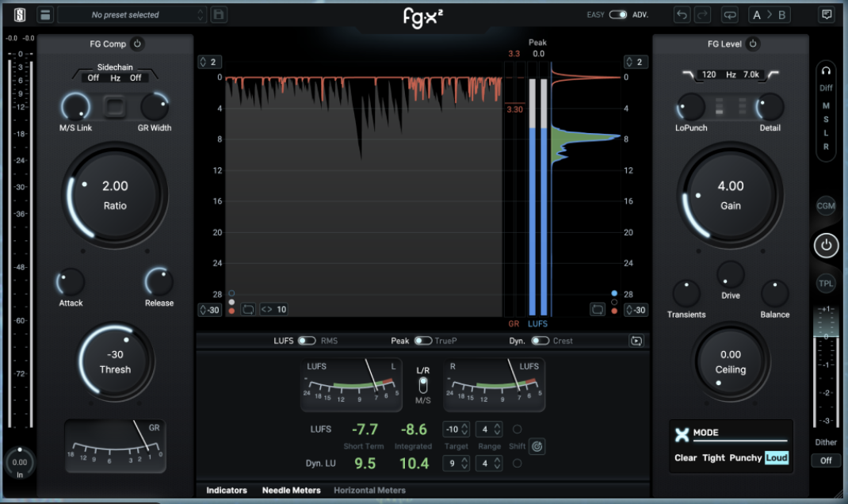Screen dimensions: 848x504
Task: Click the Thresh knob showing -30
Action: point(115,361)
